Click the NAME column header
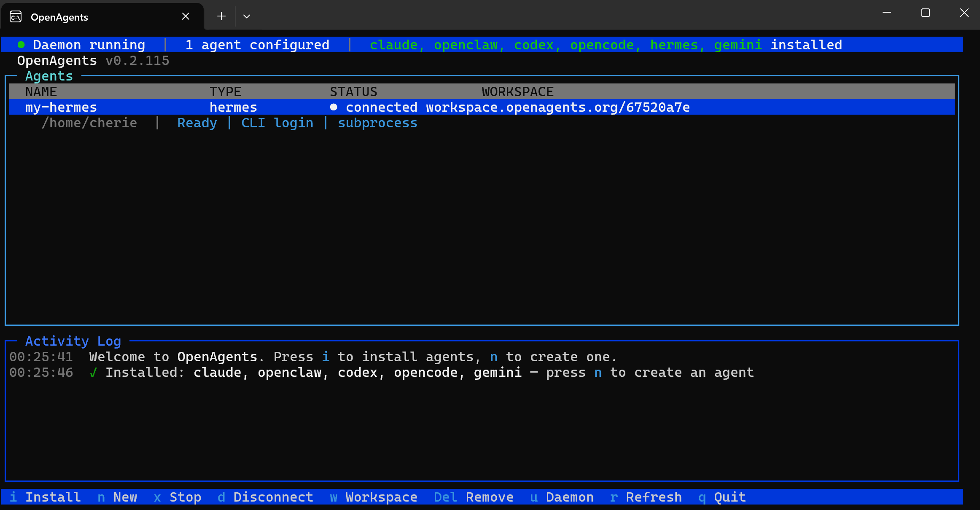Viewport: 980px width, 510px height. click(x=41, y=91)
